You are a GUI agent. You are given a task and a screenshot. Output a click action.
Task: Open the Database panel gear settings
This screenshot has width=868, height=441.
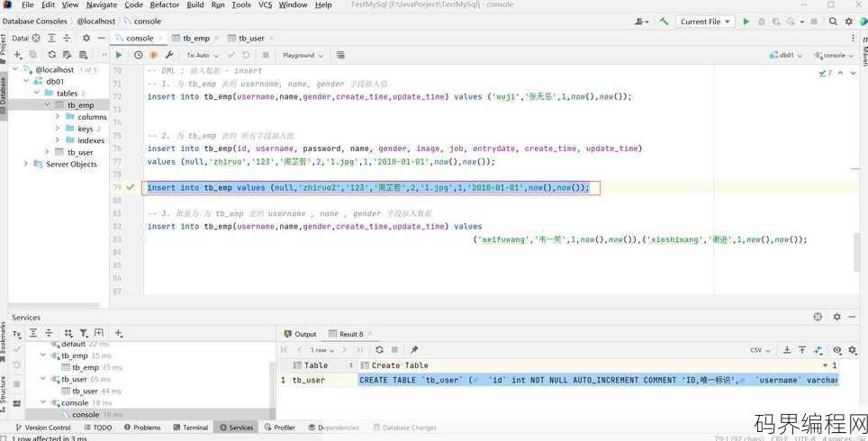(x=86, y=38)
